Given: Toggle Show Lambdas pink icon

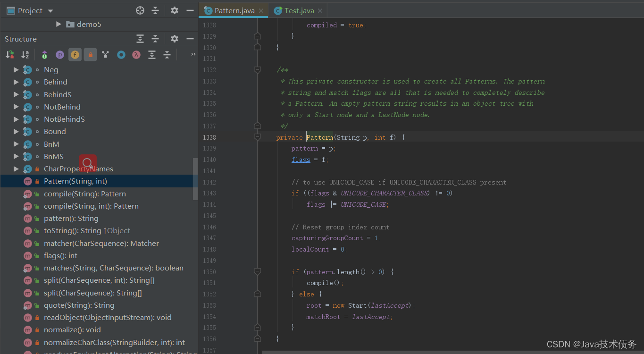Looking at the screenshot, I should (x=136, y=55).
